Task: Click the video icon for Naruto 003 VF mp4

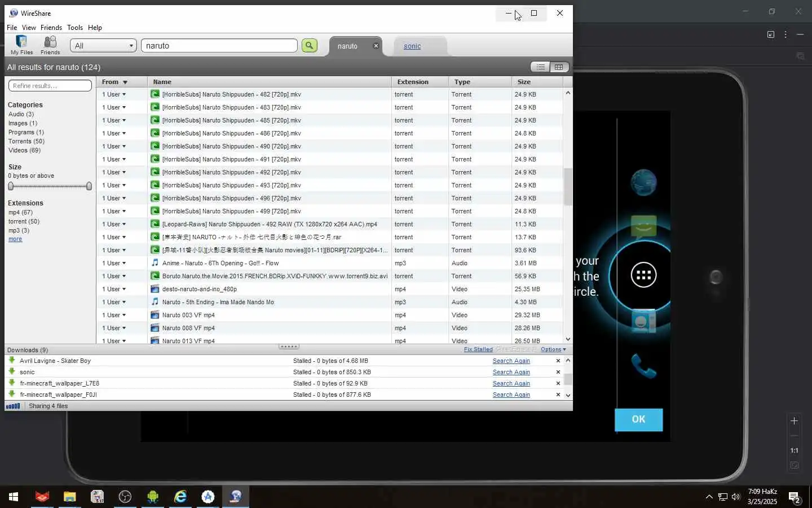Action: click(x=155, y=315)
